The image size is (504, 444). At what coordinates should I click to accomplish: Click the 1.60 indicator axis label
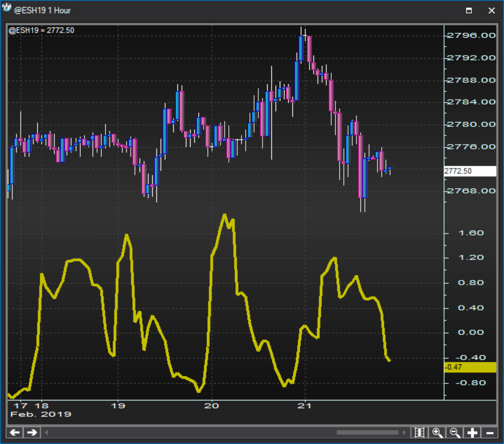471,233
